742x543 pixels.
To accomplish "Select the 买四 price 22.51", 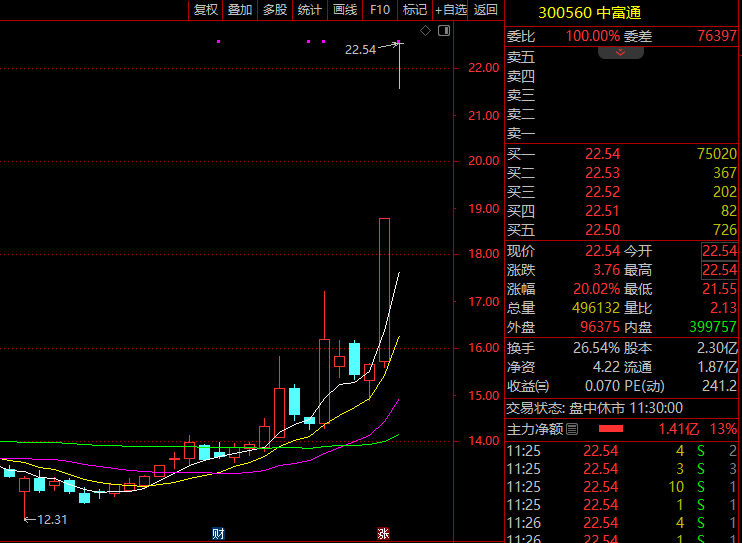I will point(602,211).
